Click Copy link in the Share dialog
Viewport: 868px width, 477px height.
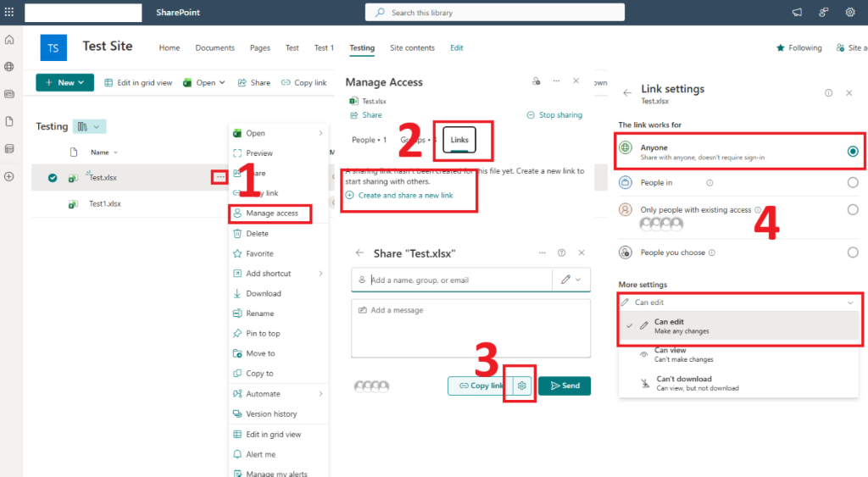click(x=481, y=385)
